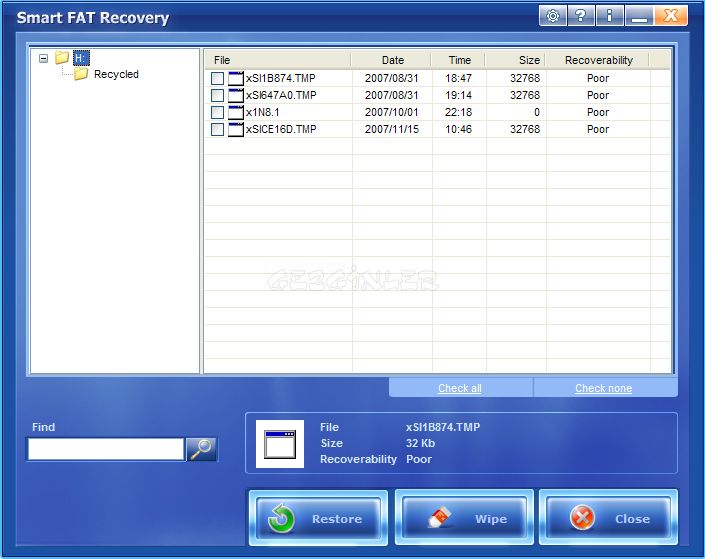This screenshot has height=559, width=705.
Task: Show program info via the 'i' icon
Action: click(610, 16)
